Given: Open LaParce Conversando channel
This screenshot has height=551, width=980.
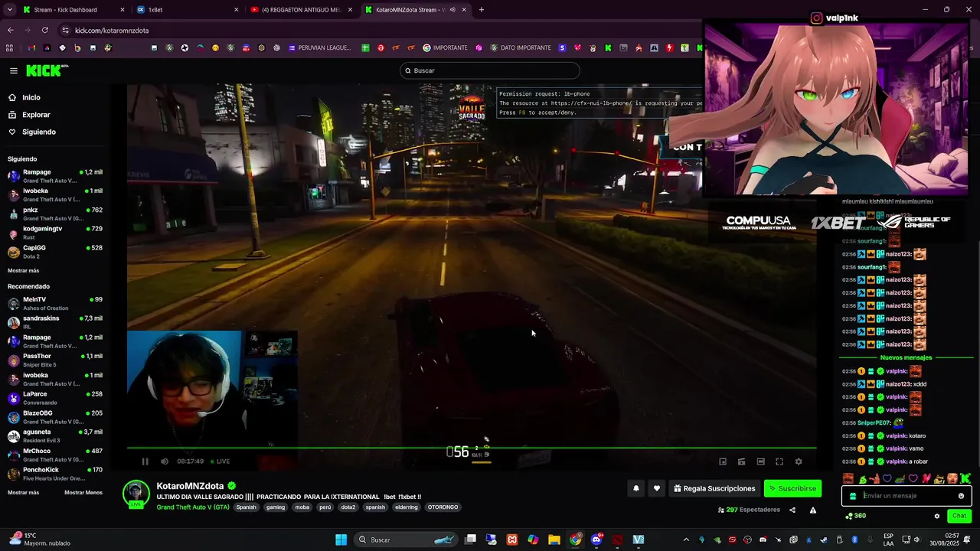Looking at the screenshot, I should pyautogui.click(x=54, y=398).
